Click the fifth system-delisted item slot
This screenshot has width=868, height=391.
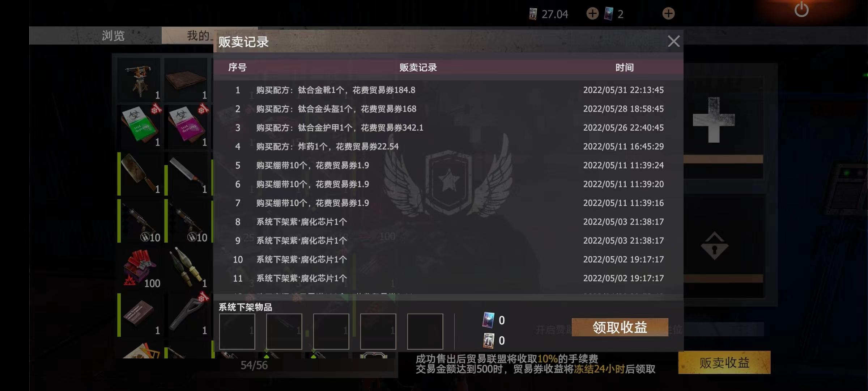point(425,331)
